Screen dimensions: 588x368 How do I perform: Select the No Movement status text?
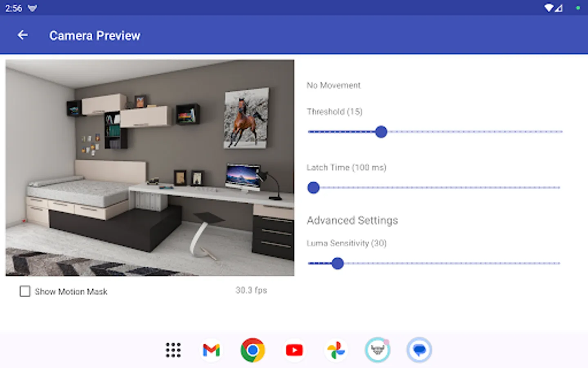(334, 85)
